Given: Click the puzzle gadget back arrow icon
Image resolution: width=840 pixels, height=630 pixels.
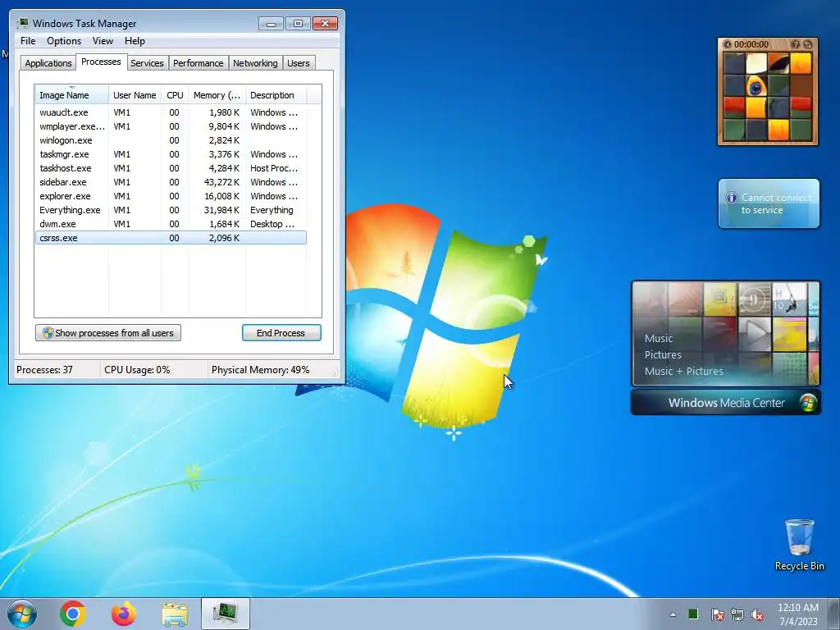Looking at the screenshot, I should click(x=728, y=44).
